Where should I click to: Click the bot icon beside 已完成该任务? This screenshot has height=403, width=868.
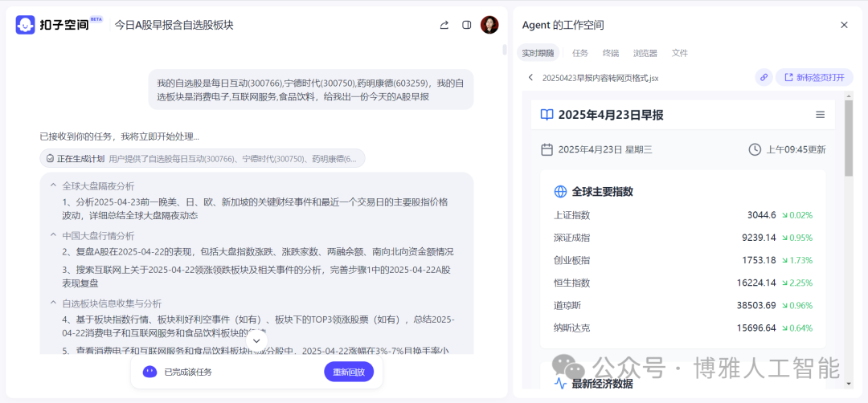point(149,372)
